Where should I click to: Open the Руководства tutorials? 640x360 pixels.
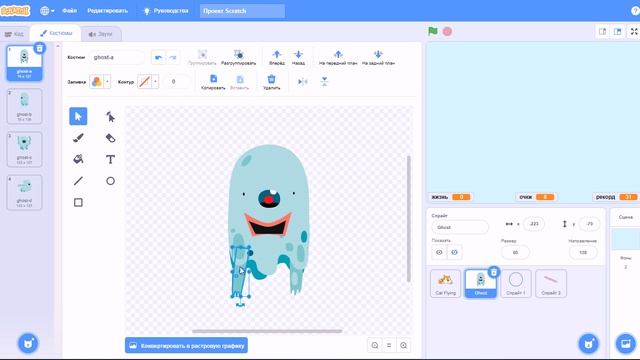click(x=166, y=11)
